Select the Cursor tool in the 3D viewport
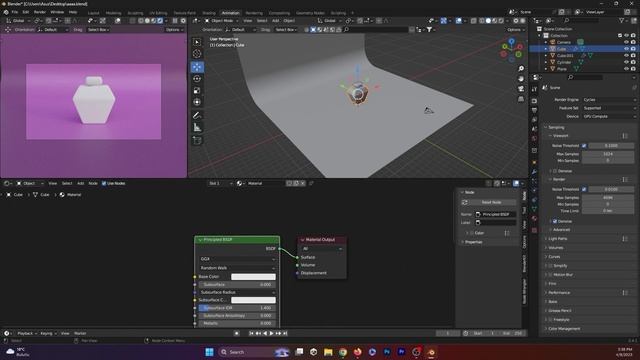 [x=197, y=54]
